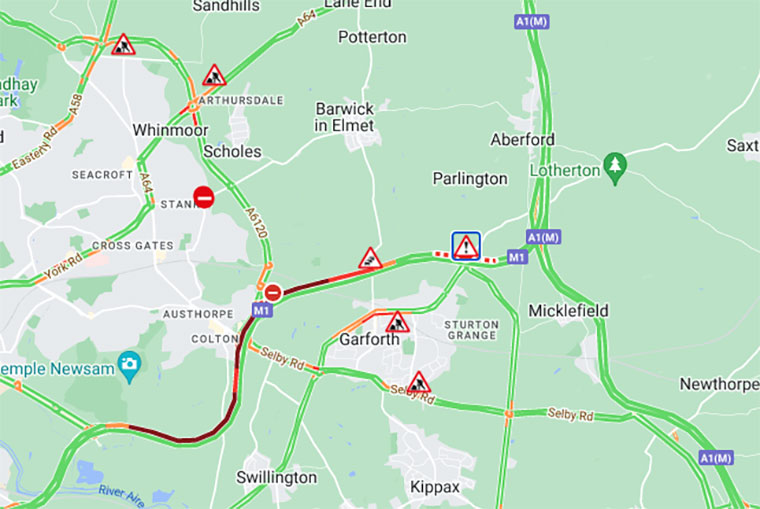Select the roadworks icon on Selby Rd
This screenshot has height=509, width=760.
pos(418,382)
